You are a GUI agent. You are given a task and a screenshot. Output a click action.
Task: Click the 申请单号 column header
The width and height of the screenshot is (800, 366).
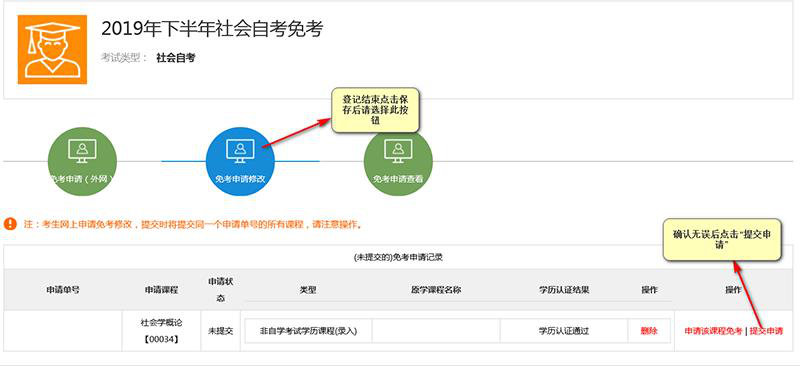click(x=63, y=289)
